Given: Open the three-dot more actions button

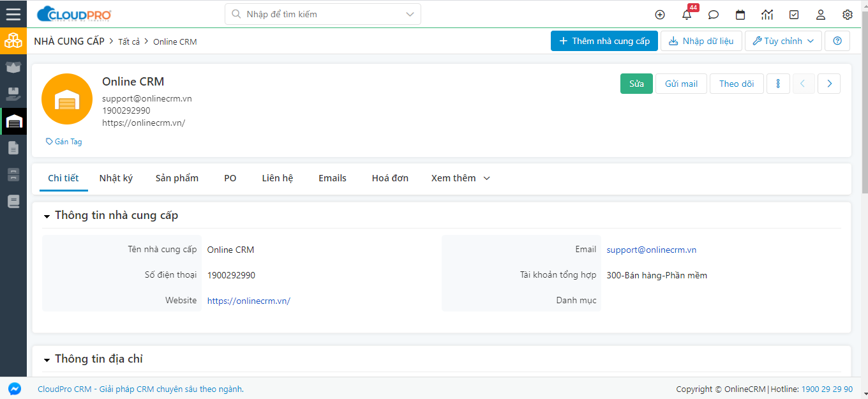Looking at the screenshot, I should coord(778,84).
